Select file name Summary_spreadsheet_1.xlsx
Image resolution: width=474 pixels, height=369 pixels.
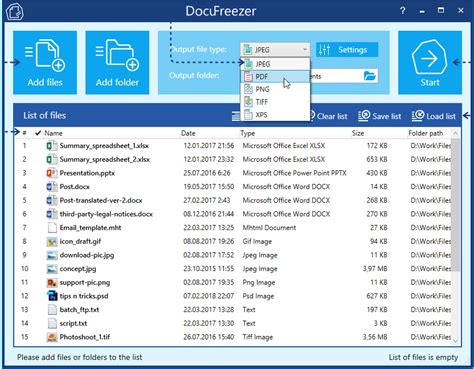click(x=104, y=146)
